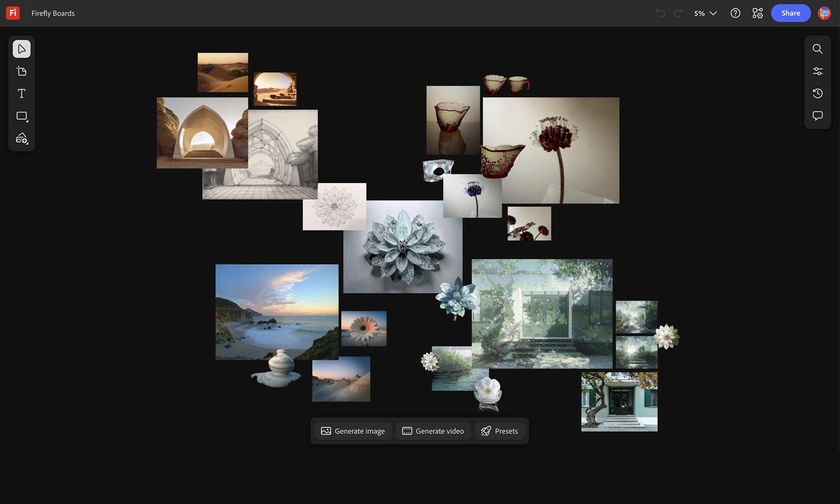This screenshot has width=840, height=504.
Task: Click Generate image button
Action: 353,431
